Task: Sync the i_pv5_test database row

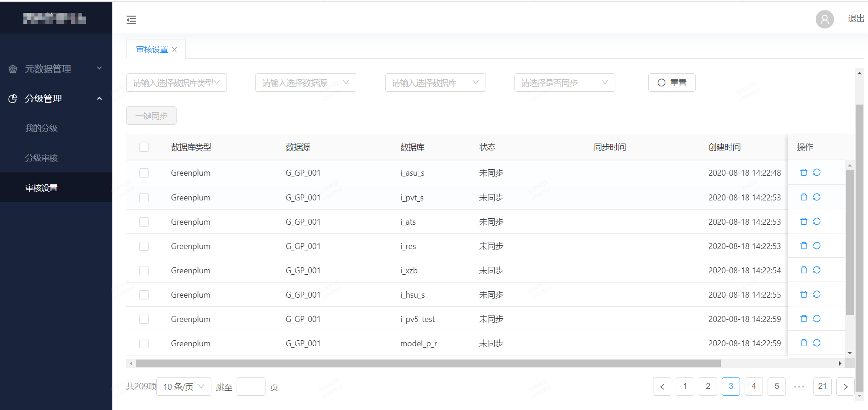Action: pyautogui.click(x=817, y=319)
